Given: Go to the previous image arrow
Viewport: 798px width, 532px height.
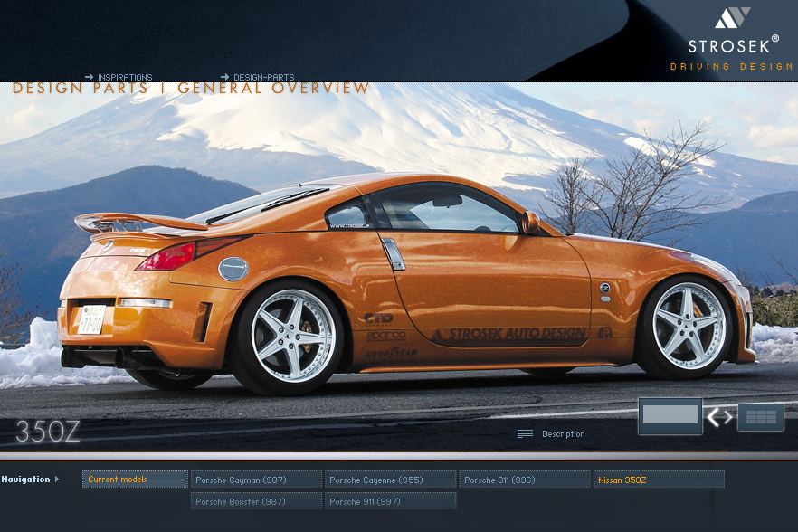Looking at the screenshot, I should pyautogui.click(x=713, y=417).
